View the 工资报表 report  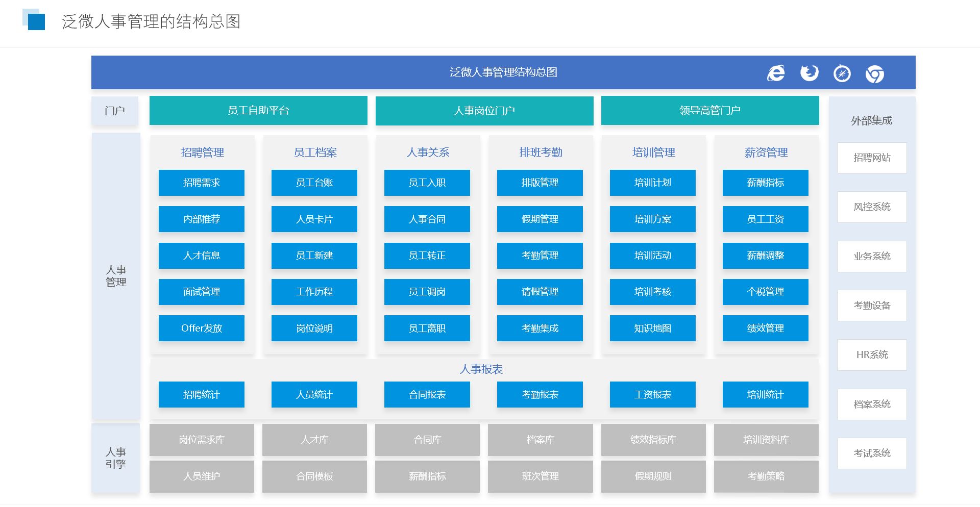652,395
